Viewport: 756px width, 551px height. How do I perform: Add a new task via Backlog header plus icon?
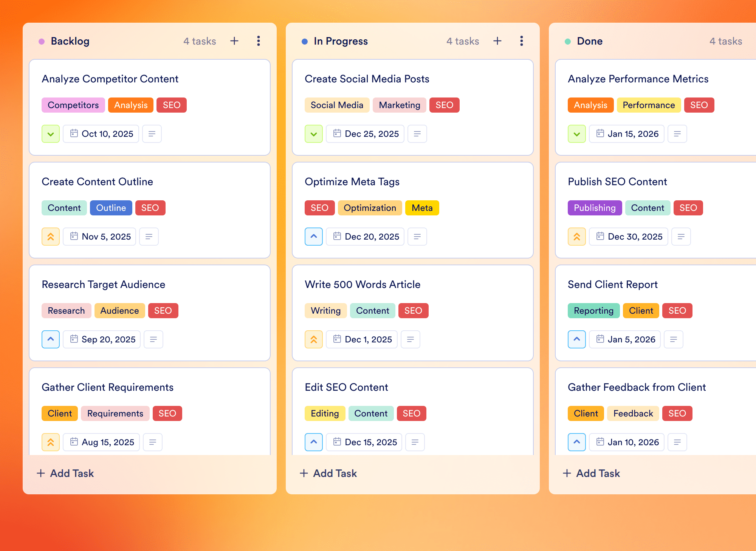point(234,41)
